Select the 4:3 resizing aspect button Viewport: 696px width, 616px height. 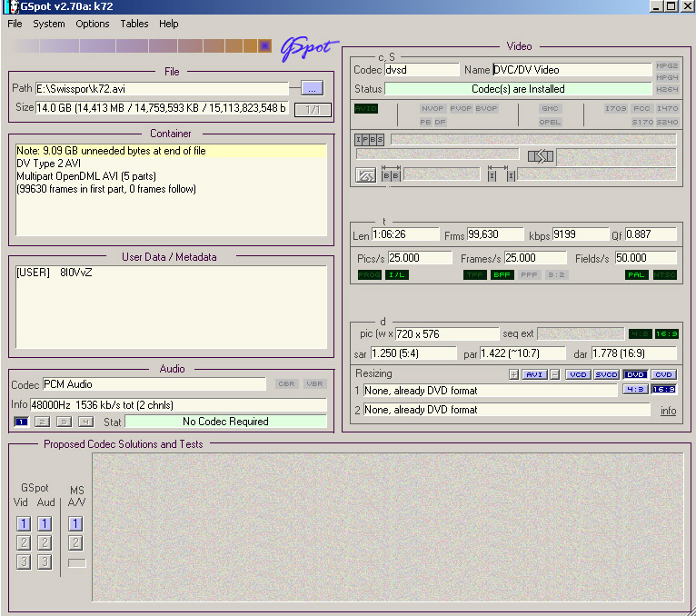point(635,389)
